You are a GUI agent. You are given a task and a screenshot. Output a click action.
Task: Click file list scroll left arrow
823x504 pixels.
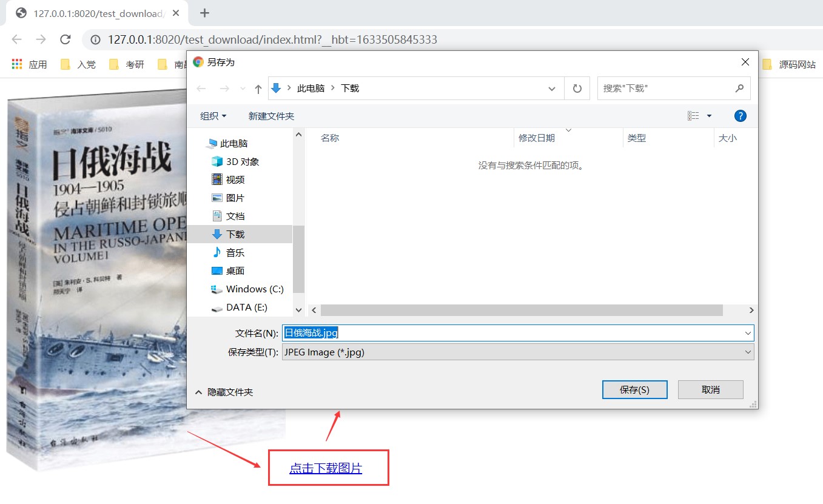(x=314, y=310)
